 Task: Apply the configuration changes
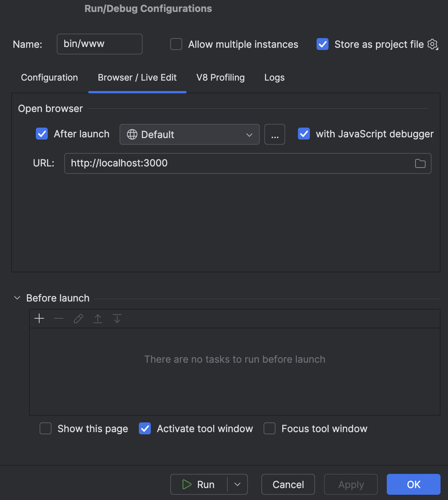[351, 484]
